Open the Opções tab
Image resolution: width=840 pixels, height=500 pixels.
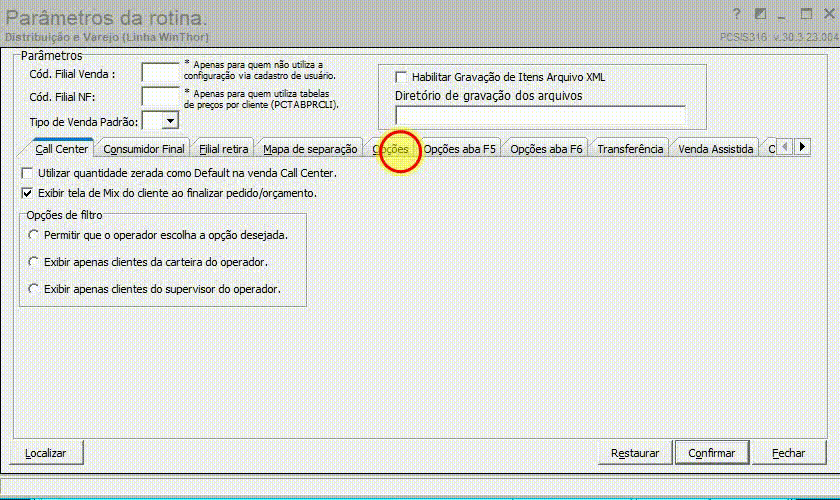[391, 149]
